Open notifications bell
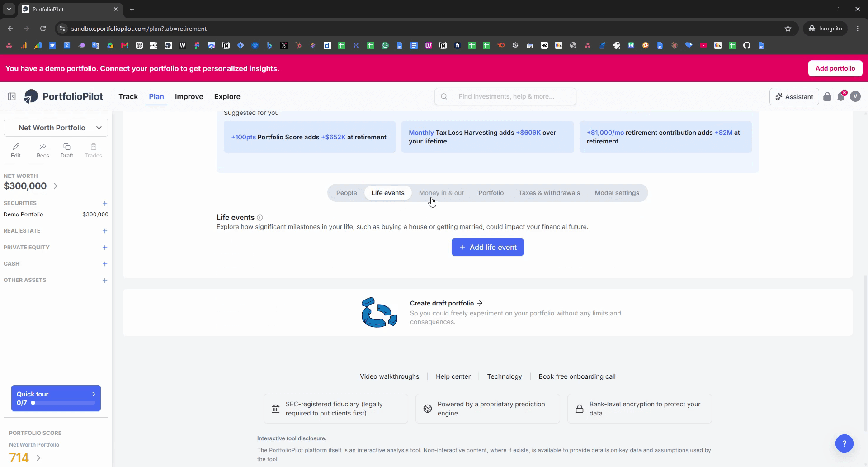Image resolution: width=868 pixels, height=467 pixels. 841,96
